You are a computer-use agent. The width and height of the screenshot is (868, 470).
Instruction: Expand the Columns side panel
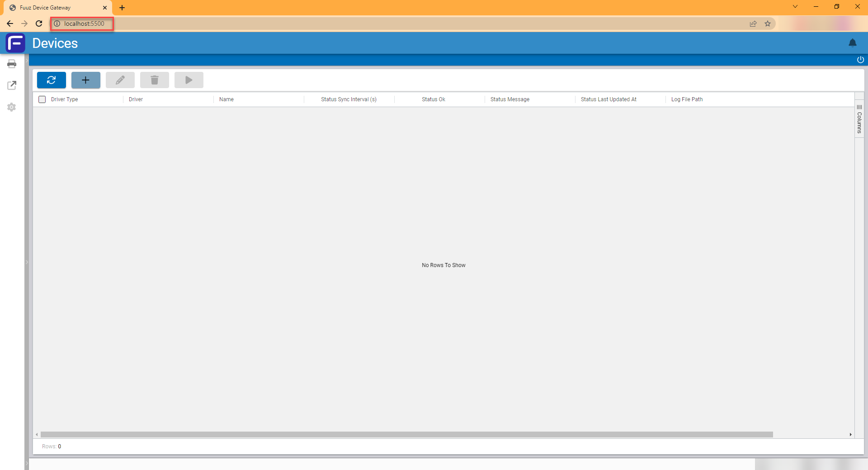coord(859,119)
